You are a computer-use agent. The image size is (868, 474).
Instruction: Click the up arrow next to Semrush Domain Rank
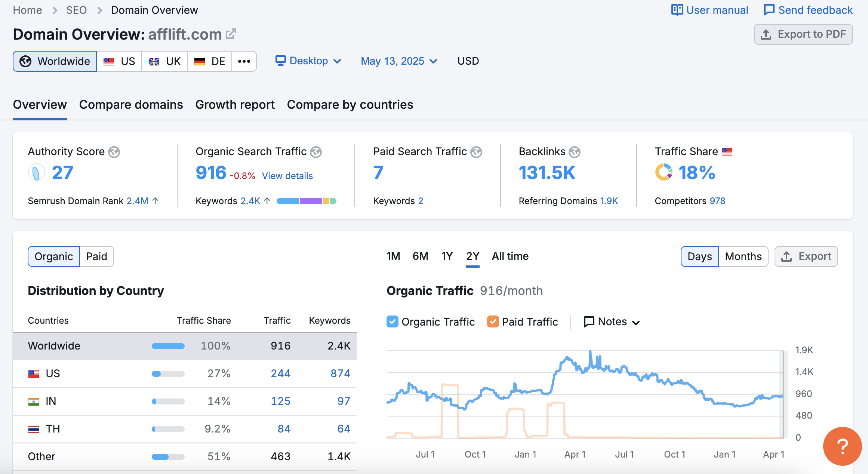[155, 201]
